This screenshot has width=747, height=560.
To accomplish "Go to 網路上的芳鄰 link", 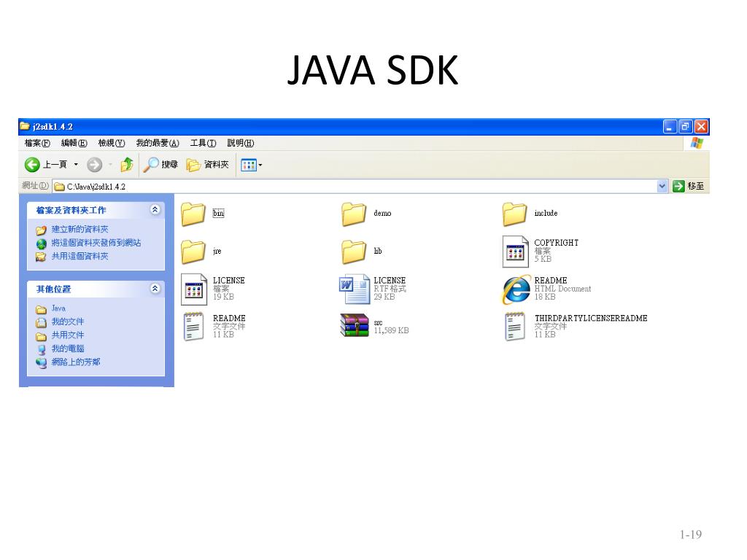I will click(76, 362).
